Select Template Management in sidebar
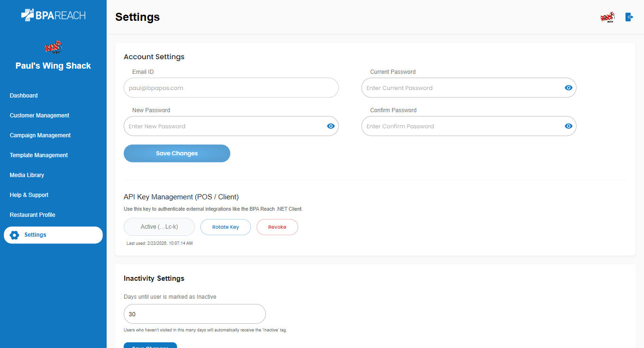This screenshot has width=644, height=348. 39,155
